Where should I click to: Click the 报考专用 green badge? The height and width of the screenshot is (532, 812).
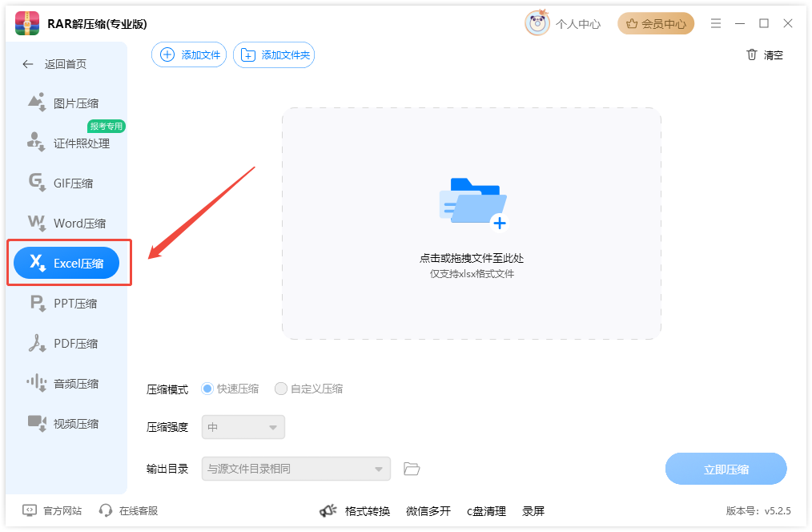pos(107,126)
